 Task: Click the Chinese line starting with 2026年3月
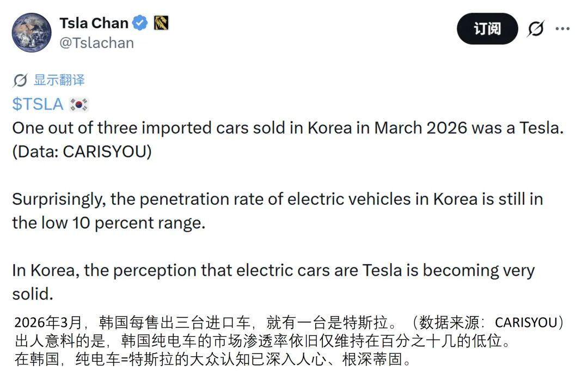(x=289, y=323)
